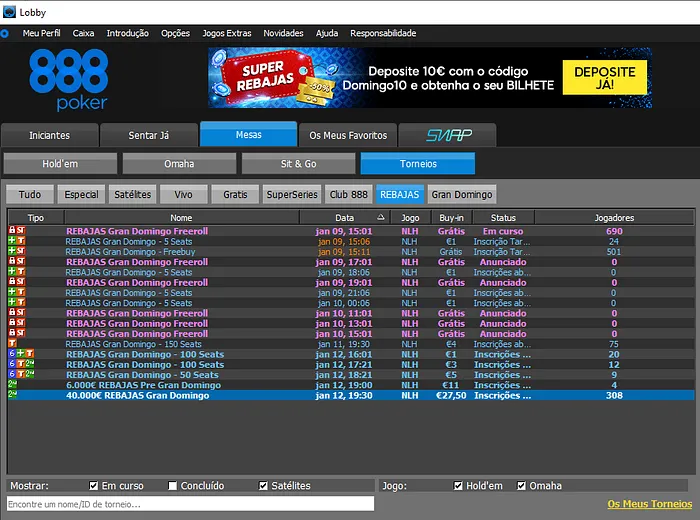
Task: Filter tournaments by Especial
Action: tap(81, 195)
